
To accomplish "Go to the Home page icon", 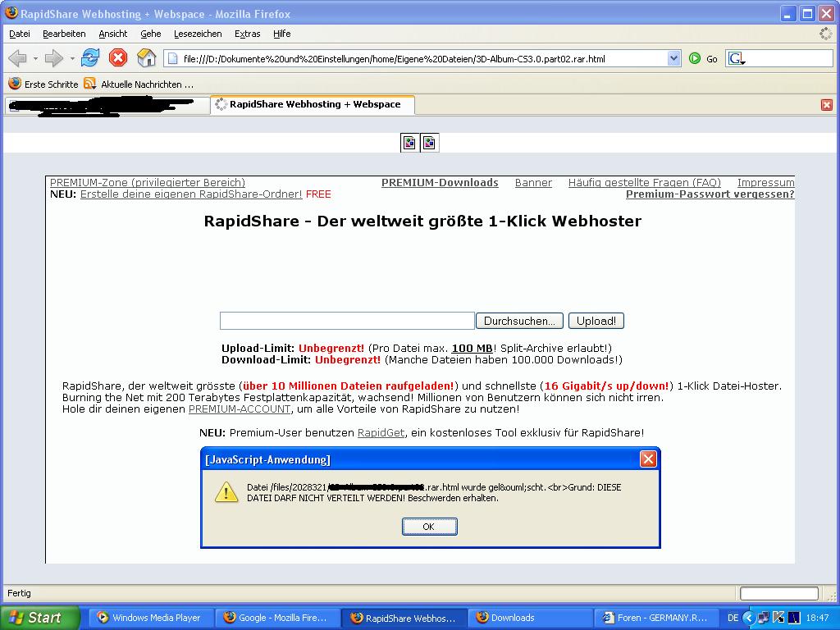I will coord(146,58).
